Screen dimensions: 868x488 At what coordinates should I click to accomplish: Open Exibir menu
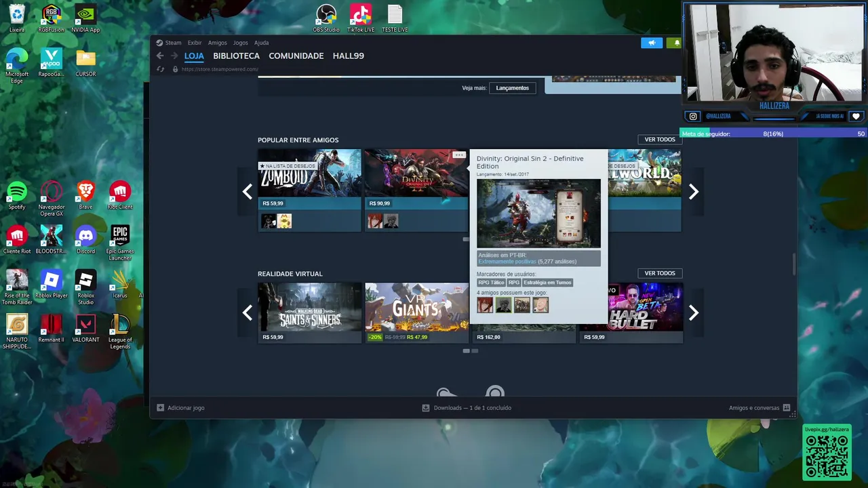pos(195,43)
